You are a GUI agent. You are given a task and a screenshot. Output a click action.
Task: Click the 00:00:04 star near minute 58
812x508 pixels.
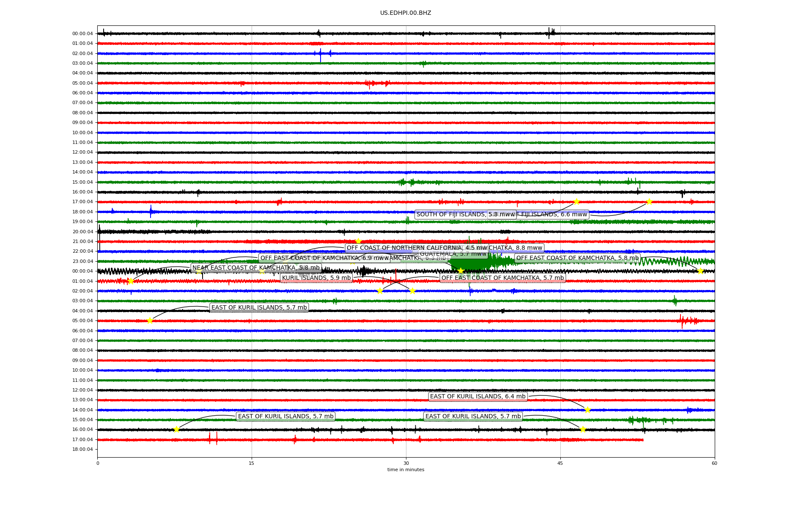700,271
